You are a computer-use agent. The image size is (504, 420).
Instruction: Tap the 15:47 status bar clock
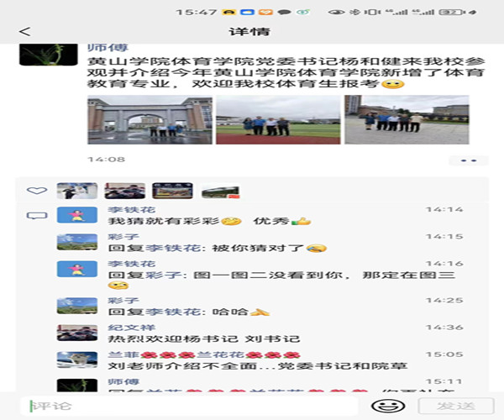(x=196, y=13)
